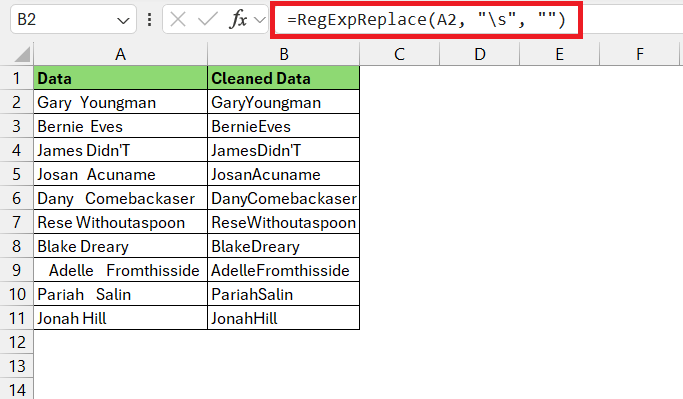Select cell containing 'Gary Youngman'

click(121, 102)
